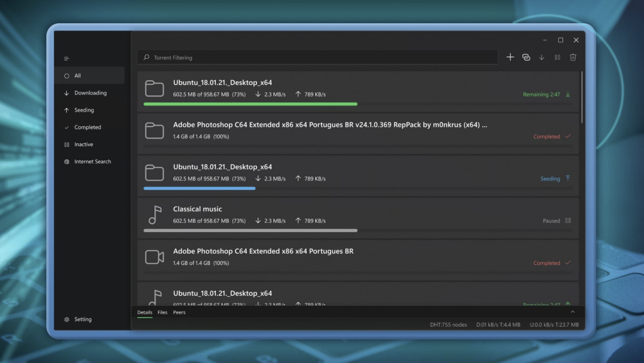Click the settings gear icon
Screen dimensions: 644x363
(x=67, y=319)
